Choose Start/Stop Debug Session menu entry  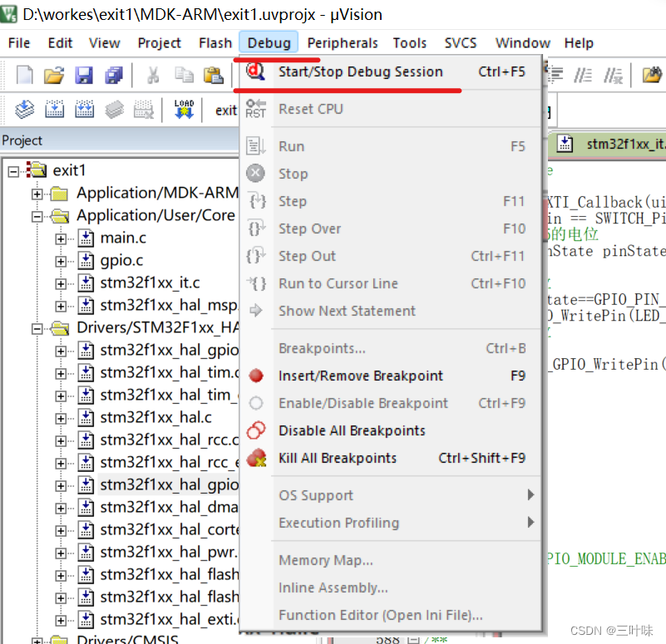point(390,71)
